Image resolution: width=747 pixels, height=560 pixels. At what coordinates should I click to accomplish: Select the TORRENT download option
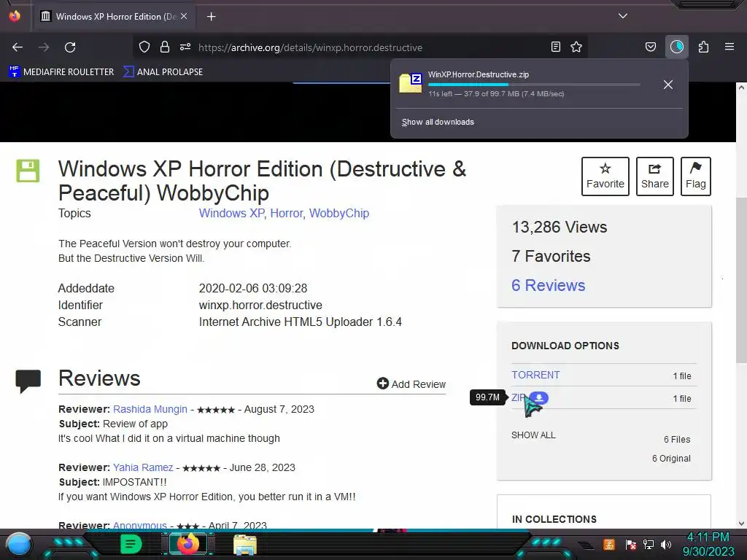pos(535,375)
